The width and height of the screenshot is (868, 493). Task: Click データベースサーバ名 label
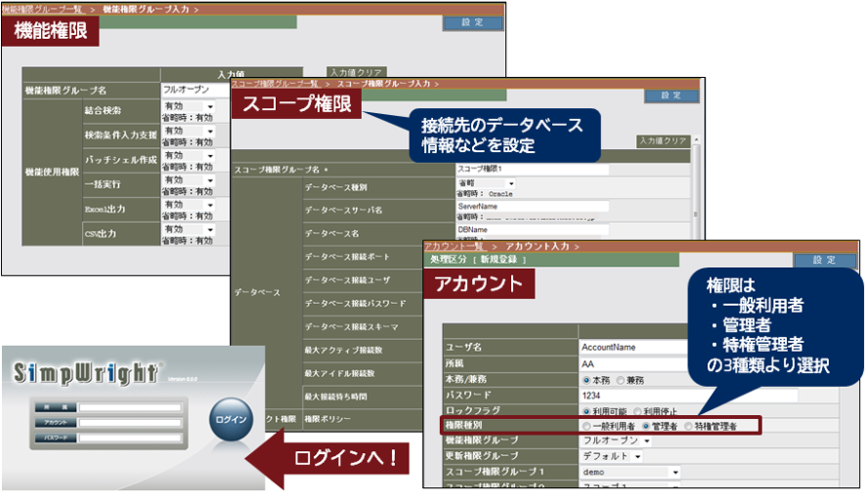coord(343,210)
